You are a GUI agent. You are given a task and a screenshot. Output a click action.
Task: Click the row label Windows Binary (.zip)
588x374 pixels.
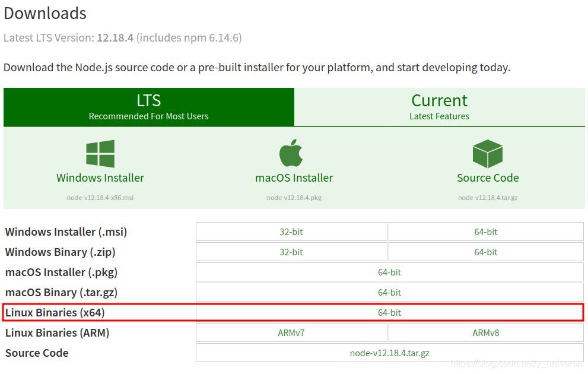pyautogui.click(x=60, y=252)
